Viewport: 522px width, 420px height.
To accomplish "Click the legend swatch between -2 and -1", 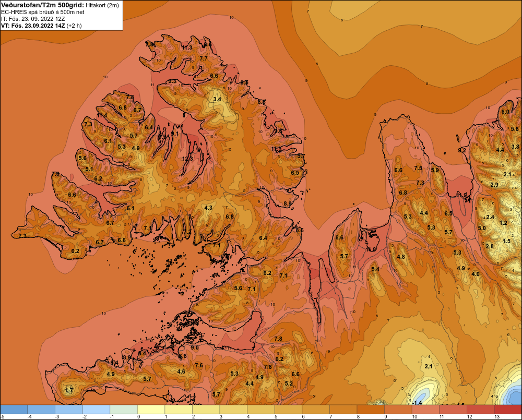I will tap(96, 409).
